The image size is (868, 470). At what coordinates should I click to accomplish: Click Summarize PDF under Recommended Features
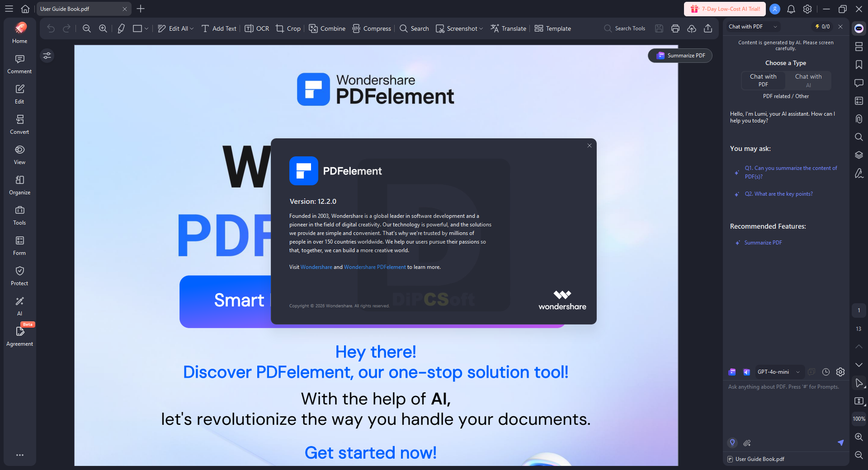tap(763, 243)
